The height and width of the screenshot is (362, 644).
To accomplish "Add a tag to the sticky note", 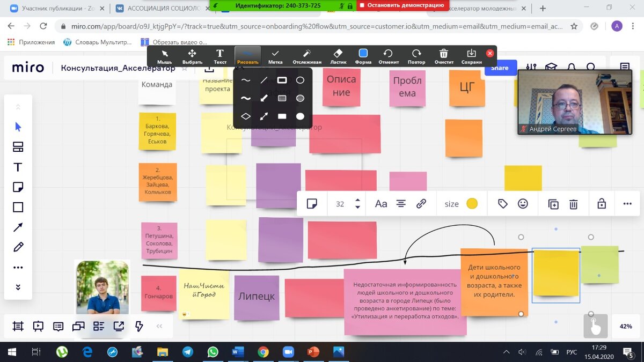I will point(503,204).
